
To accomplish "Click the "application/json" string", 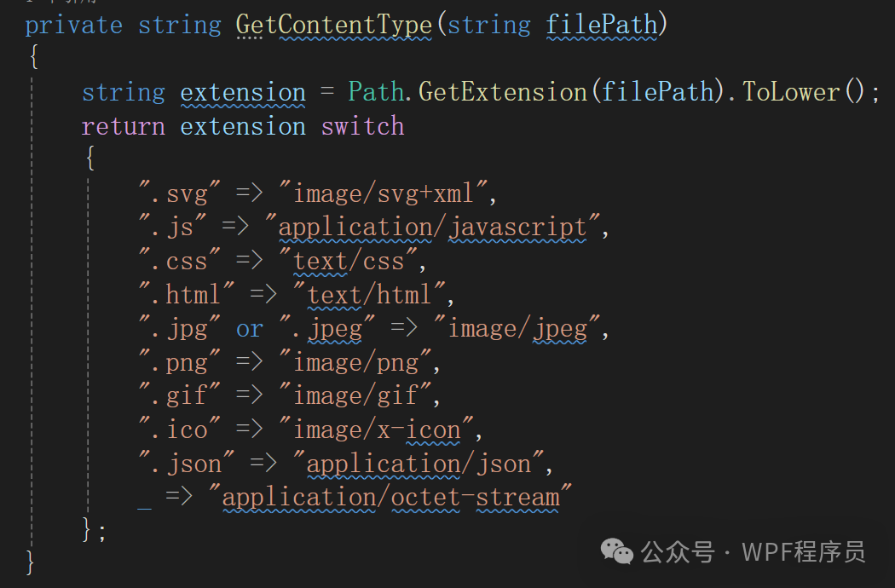I will coord(419,464).
